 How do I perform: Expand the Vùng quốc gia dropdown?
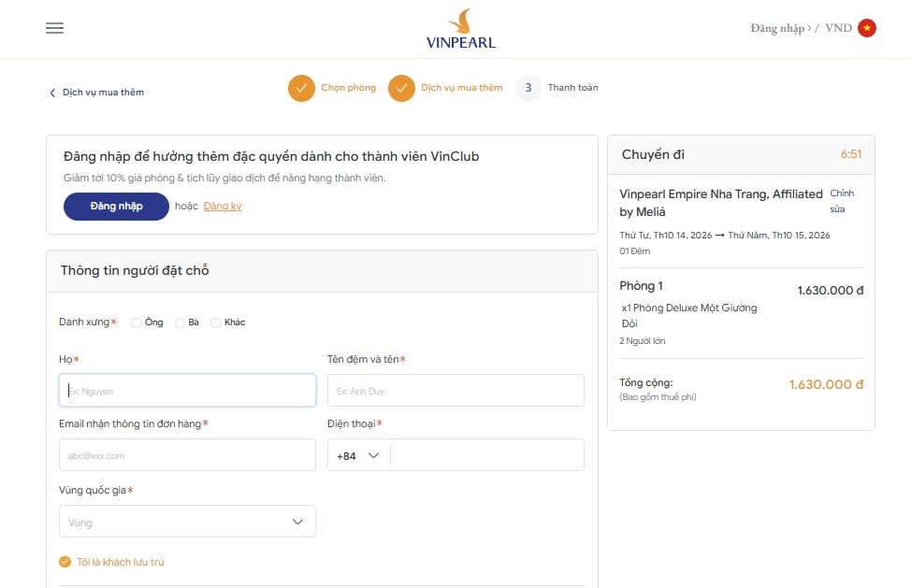click(187, 522)
